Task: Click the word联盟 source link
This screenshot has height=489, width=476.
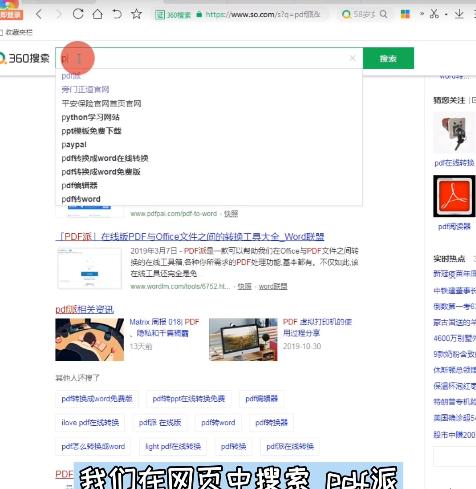Action: pos(273,286)
